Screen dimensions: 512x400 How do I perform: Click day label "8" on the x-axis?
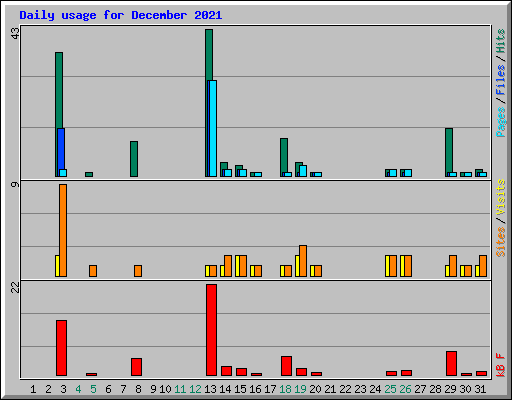pyautogui.click(x=138, y=389)
